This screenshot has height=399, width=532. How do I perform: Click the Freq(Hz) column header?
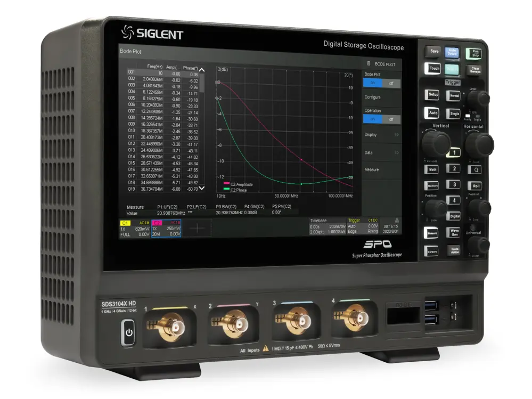pos(155,67)
